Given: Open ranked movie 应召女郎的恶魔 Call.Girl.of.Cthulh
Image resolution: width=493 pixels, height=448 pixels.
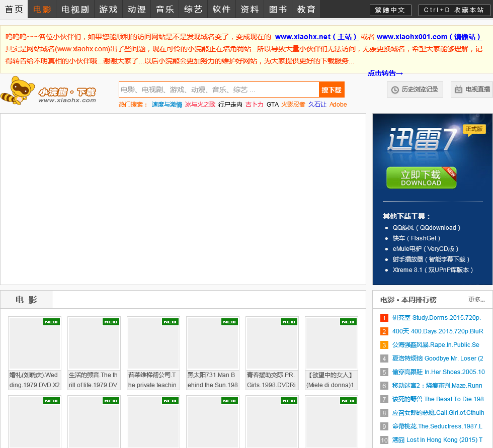Looking at the screenshot, I should point(438,413).
